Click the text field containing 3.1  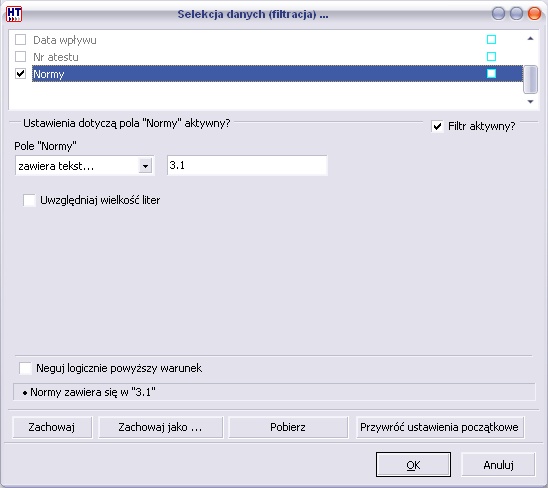tap(247, 165)
